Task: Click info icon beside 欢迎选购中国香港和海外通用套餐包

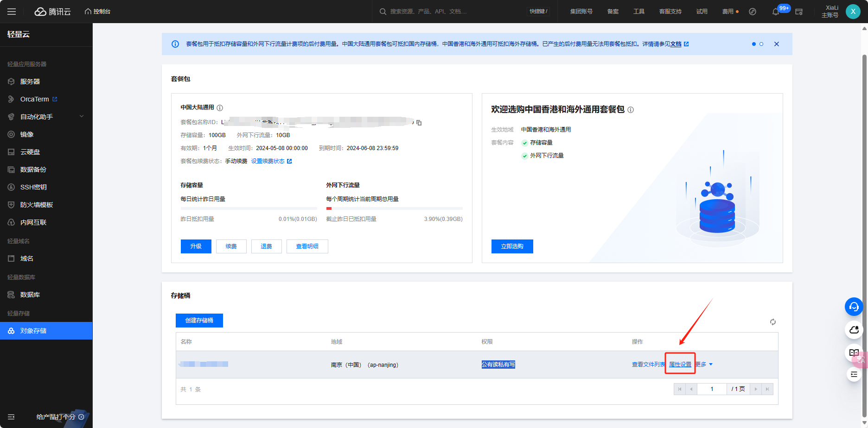Action: click(x=631, y=110)
